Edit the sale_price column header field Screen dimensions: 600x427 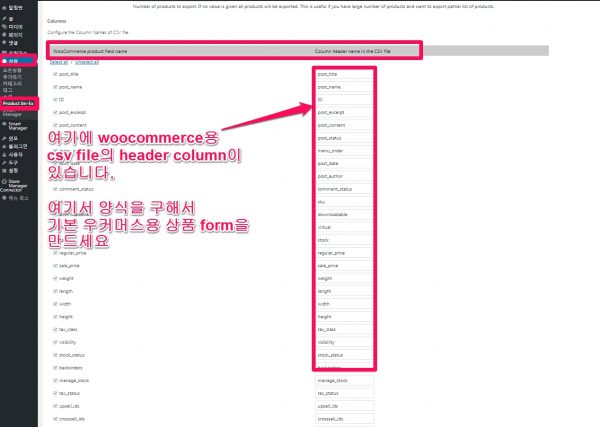pos(345,266)
